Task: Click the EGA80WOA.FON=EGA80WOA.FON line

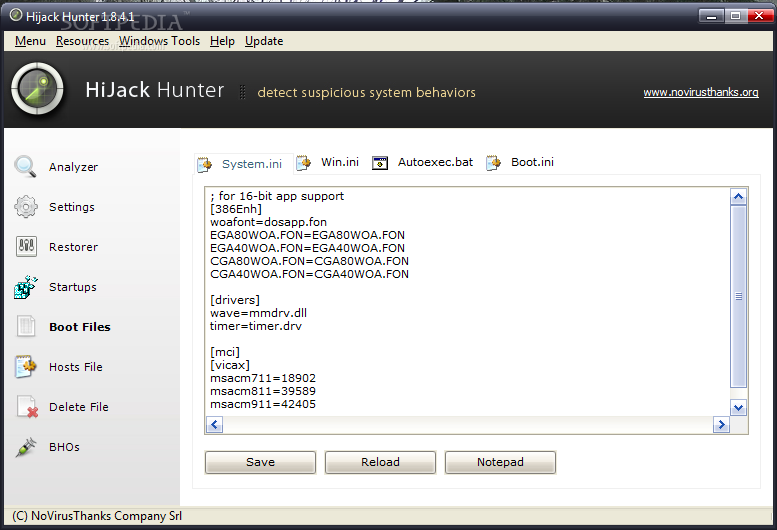Action: [307, 235]
